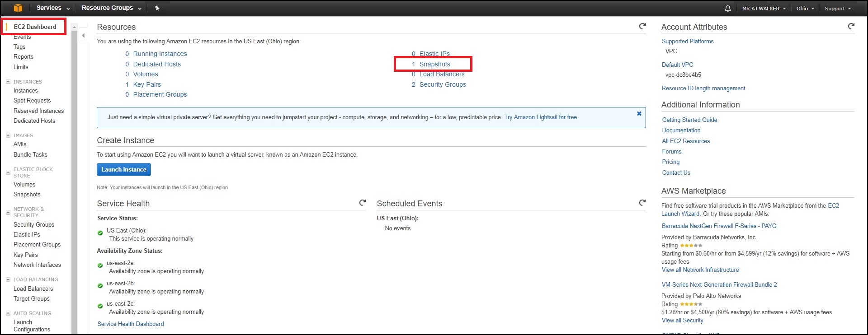Refresh the Service Health section
868x335 pixels.
[363, 203]
